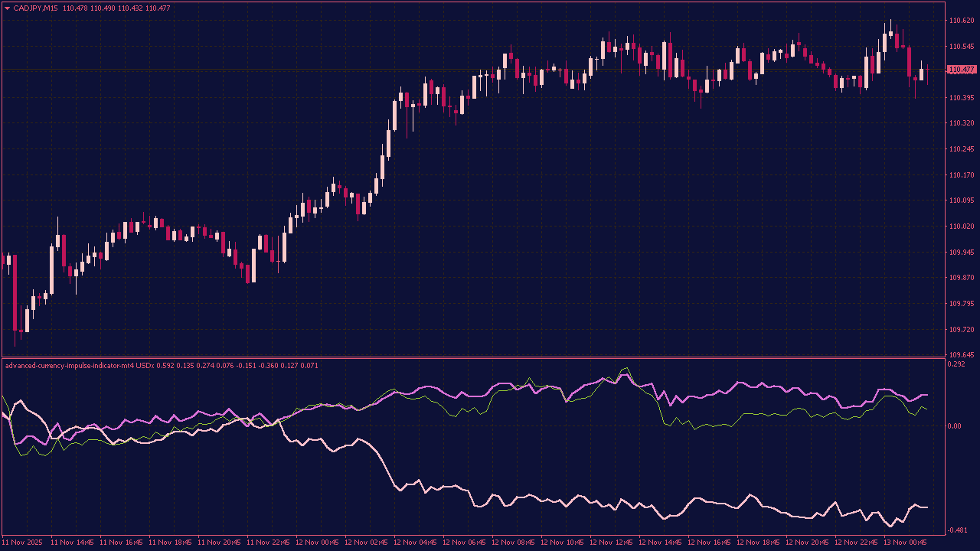
Task: Select the 11 Nov 2025 date label
Action: tap(21, 541)
